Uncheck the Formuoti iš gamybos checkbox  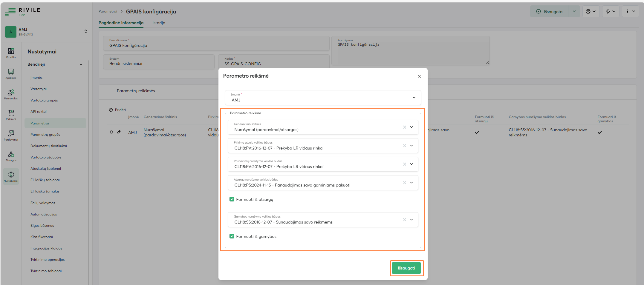point(232,236)
